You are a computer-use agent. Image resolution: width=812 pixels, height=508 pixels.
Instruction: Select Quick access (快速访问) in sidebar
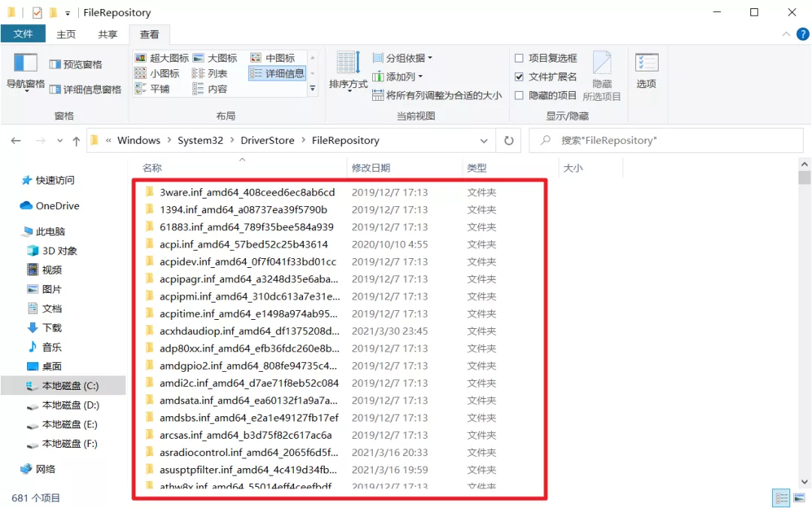pyautogui.click(x=48, y=180)
